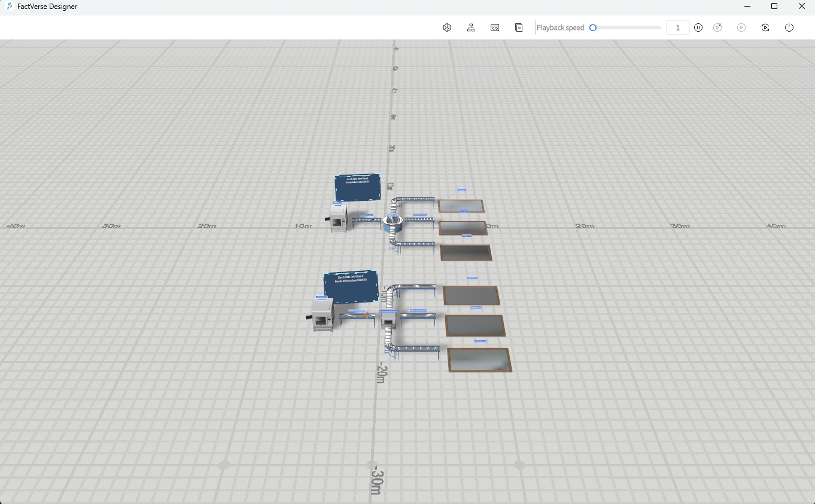Select the Line 2 Data DashBoard
Viewport: 815px width, 504px height.
350,285
